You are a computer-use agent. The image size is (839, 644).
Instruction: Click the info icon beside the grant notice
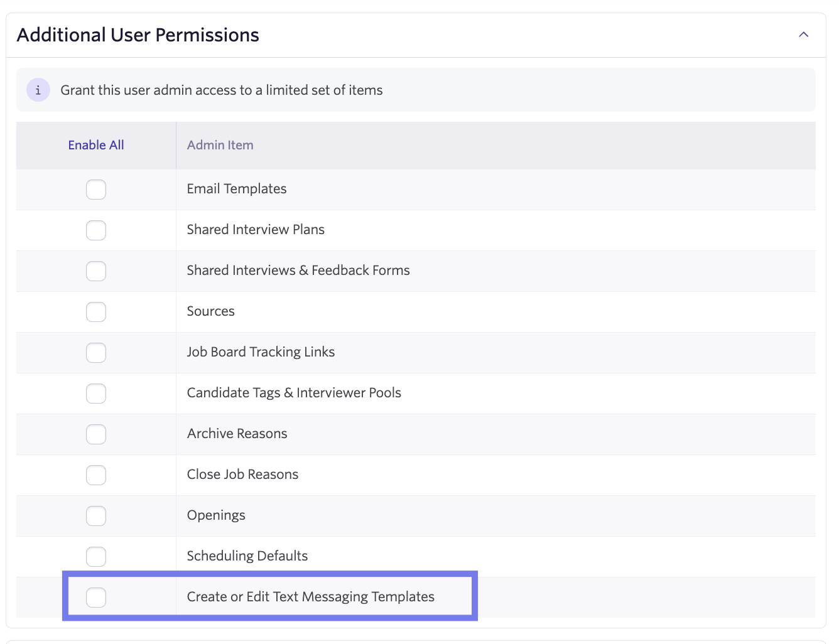coord(38,90)
